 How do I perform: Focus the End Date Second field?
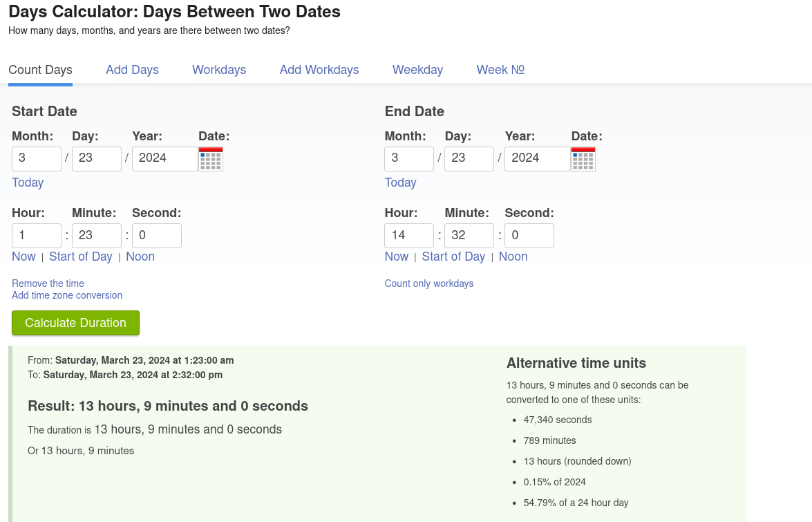[x=529, y=236]
